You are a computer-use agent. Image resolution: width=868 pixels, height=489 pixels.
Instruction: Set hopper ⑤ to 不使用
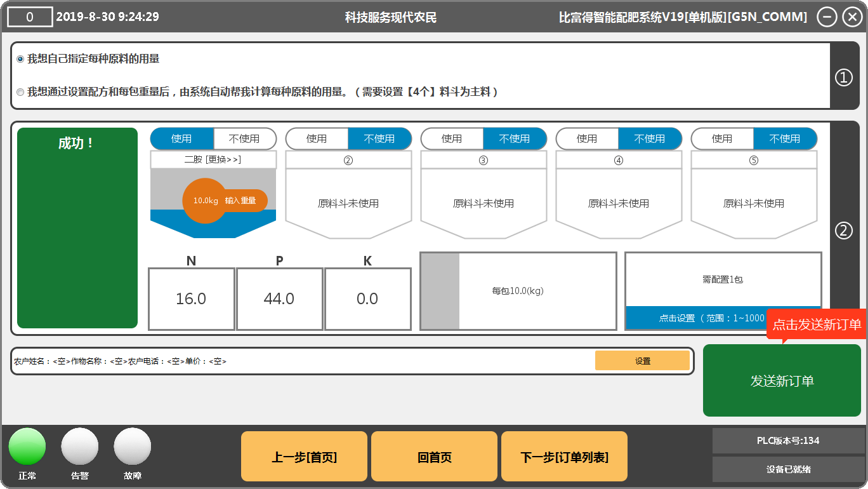[786, 138]
